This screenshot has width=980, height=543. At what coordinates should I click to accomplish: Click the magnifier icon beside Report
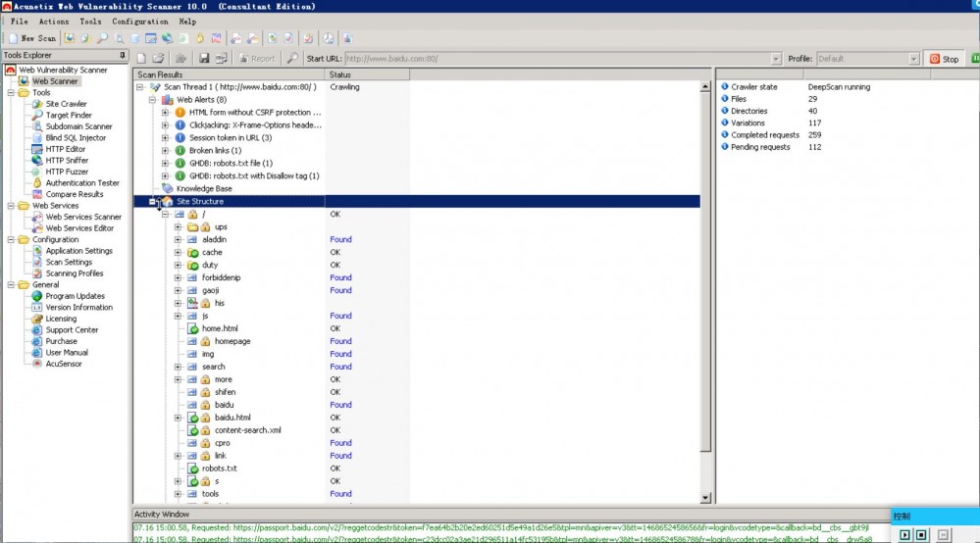[292, 59]
